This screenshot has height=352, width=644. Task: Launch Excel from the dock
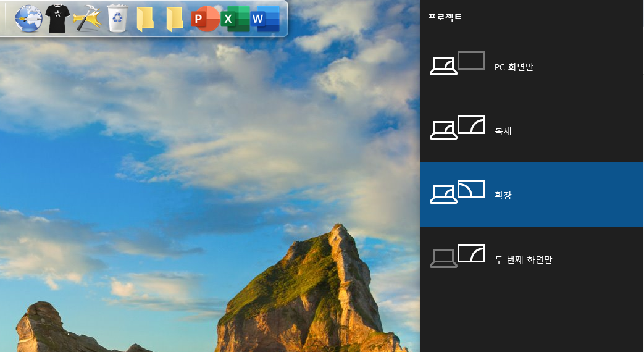pyautogui.click(x=235, y=19)
